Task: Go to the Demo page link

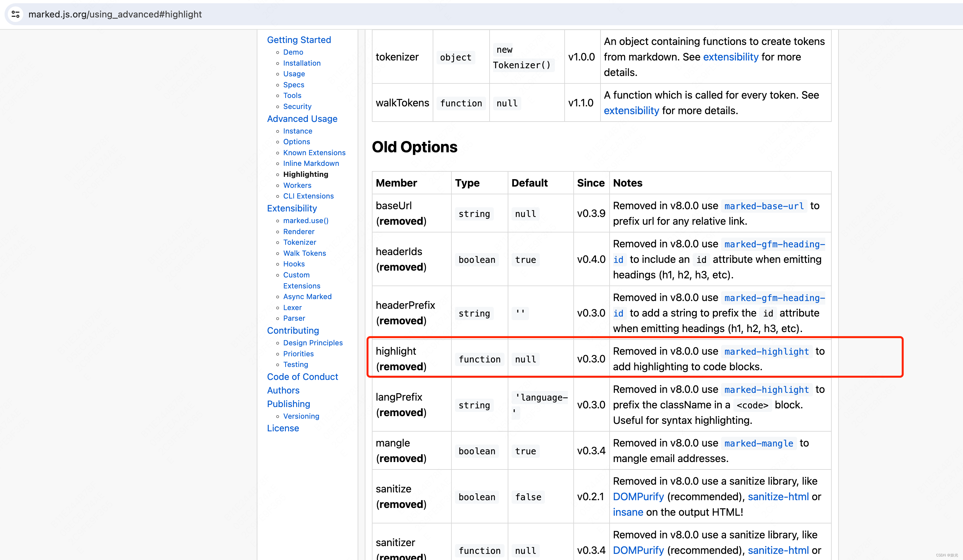Action: (293, 52)
